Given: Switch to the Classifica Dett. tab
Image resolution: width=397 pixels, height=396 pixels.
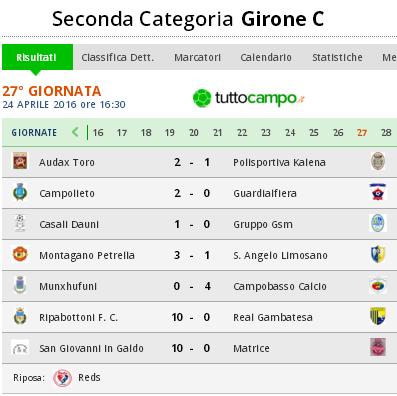Looking at the screenshot, I should [x=118, y=57].
